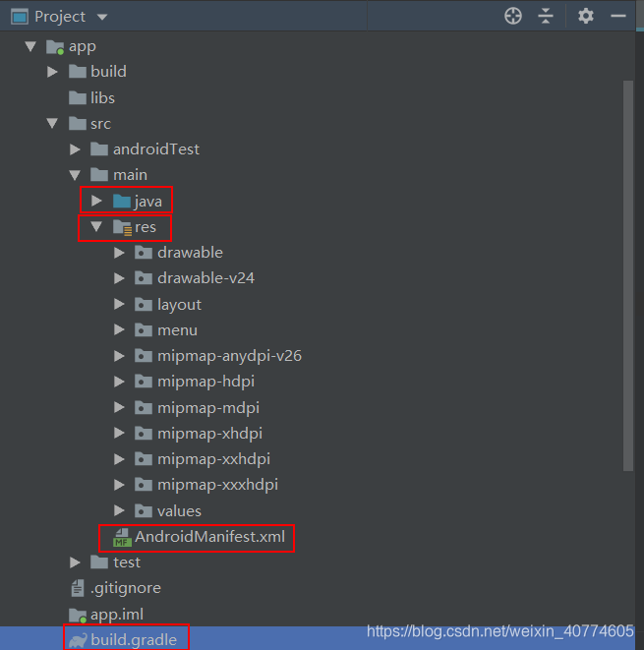Image resolution: width=644 pixels, height=650 pixels.
Task: Select the mipmap-mdpi folder name
Action: (x=208, y=408)
